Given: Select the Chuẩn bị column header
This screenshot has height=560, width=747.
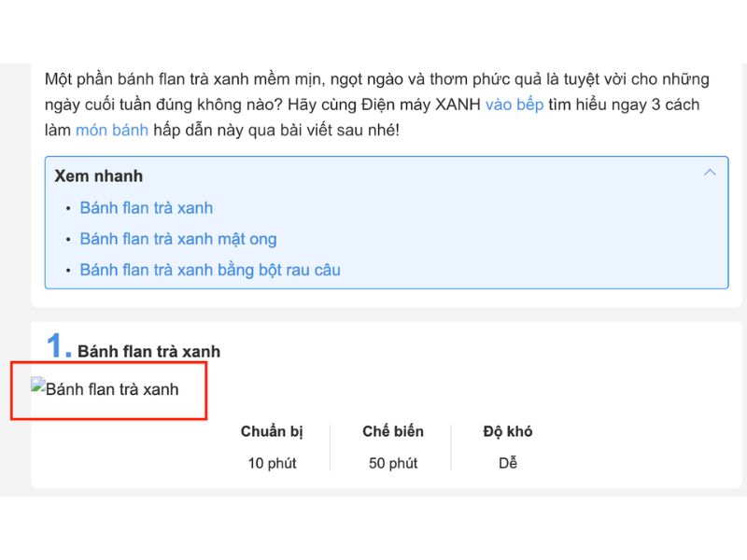Looking at the screenshot, I should 273,431.
